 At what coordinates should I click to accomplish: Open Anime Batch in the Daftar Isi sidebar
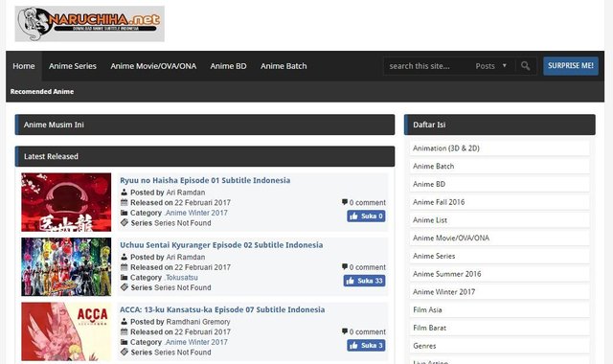tap(500, 166)
